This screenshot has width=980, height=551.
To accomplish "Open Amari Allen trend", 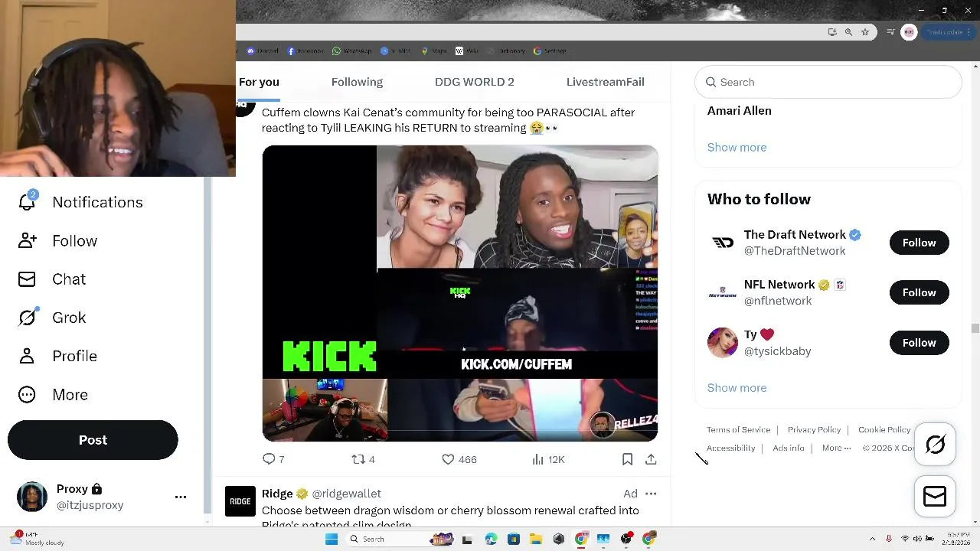I will [739, 111].
